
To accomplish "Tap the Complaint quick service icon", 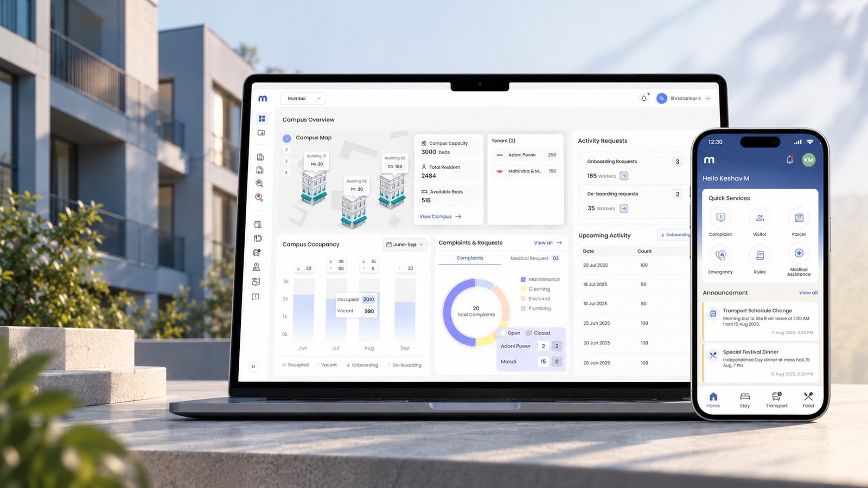I will click(720, 217).
